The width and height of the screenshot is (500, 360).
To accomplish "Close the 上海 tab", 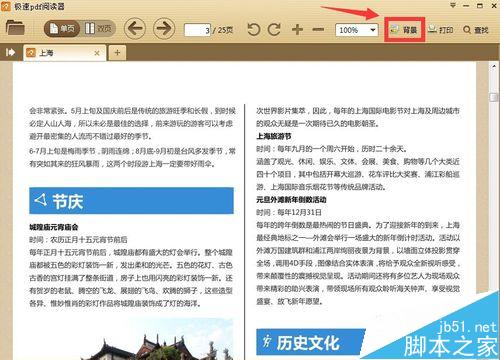I will point(97,53).
